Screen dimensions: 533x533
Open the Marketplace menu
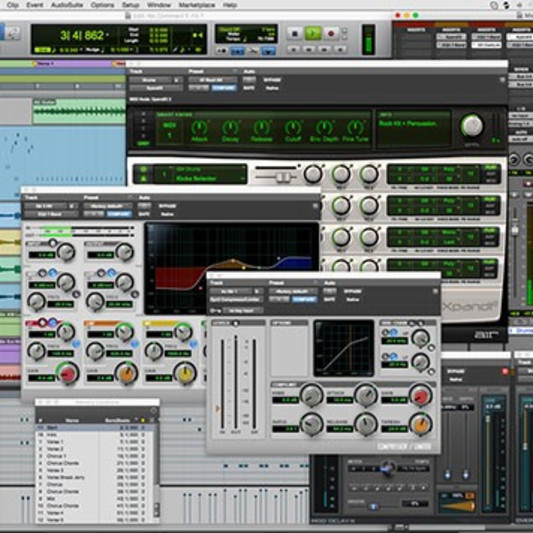196,5
